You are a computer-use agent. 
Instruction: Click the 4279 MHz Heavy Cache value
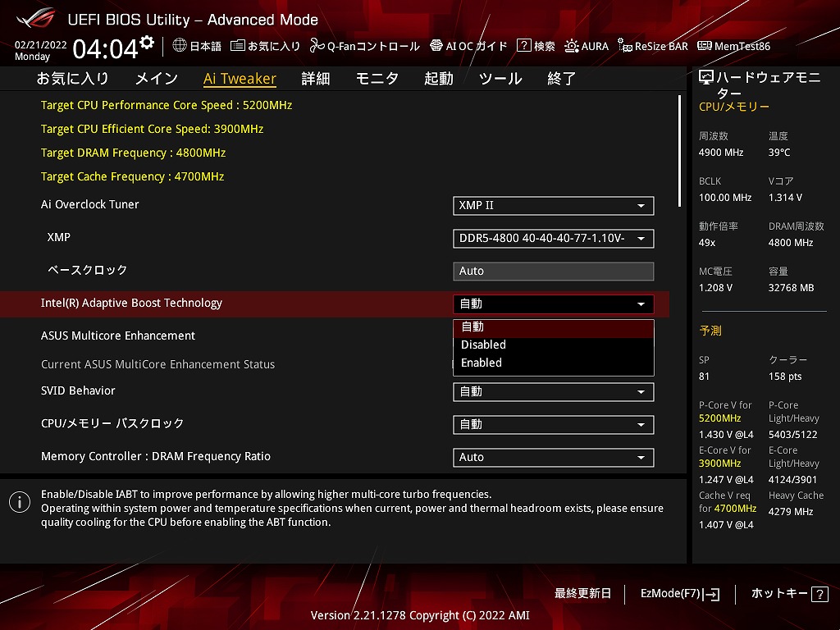(x=791, y=512)
